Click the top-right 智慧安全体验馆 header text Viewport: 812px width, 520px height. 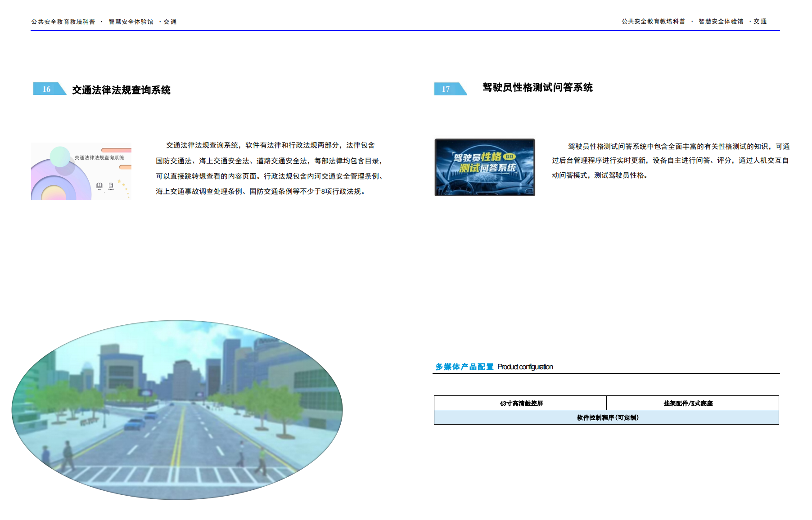[721, 21]
